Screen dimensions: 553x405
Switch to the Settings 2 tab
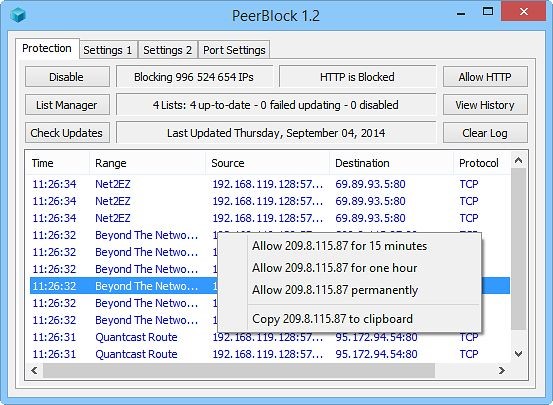[168, 50]
